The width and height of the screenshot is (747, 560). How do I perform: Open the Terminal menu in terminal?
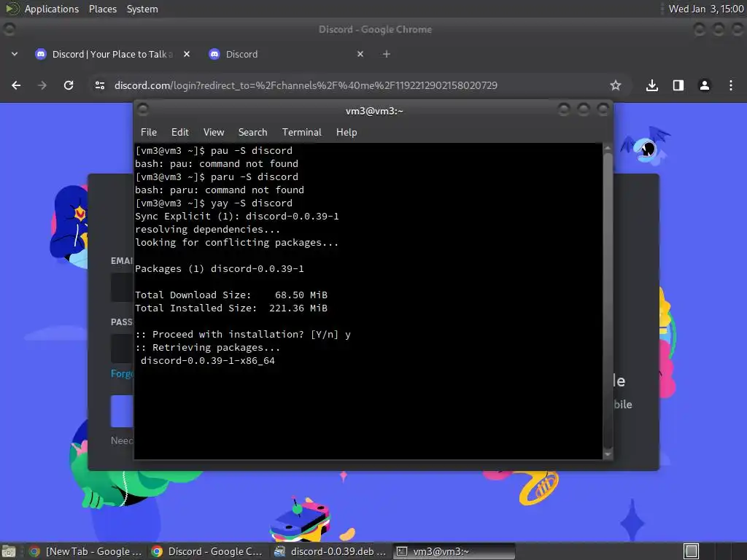pyautogui.click(x=301, y=133)
